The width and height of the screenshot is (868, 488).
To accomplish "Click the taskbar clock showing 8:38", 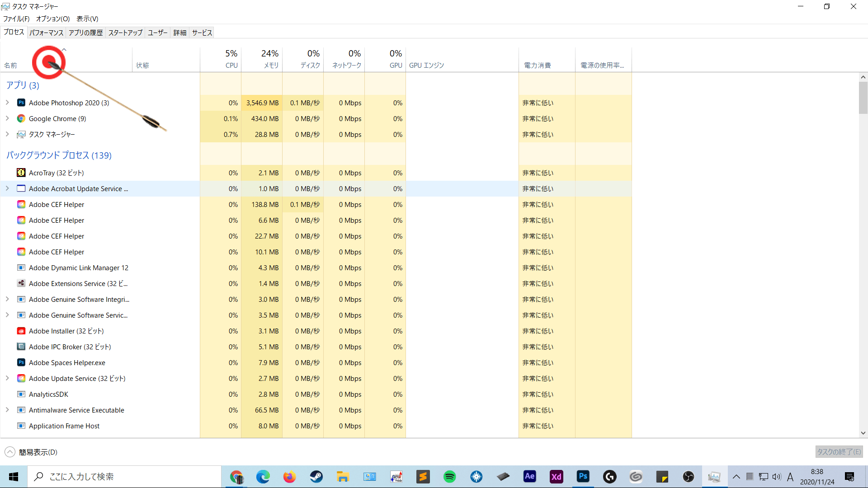I will point(817,477).
